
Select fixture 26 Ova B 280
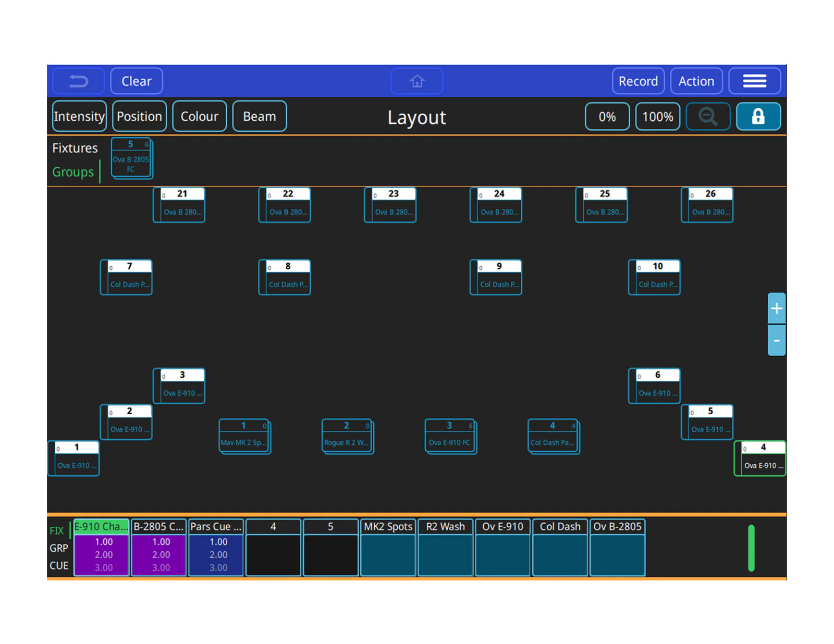[x=707, y=205]
